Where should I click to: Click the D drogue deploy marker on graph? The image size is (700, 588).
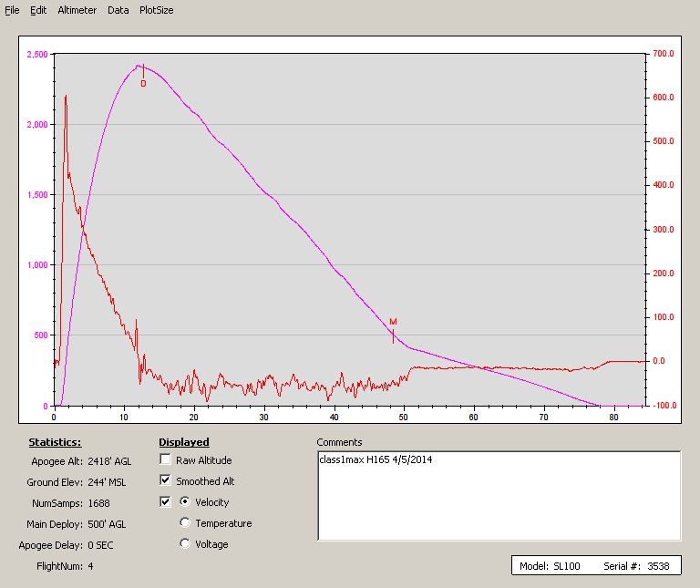(143, 83)
